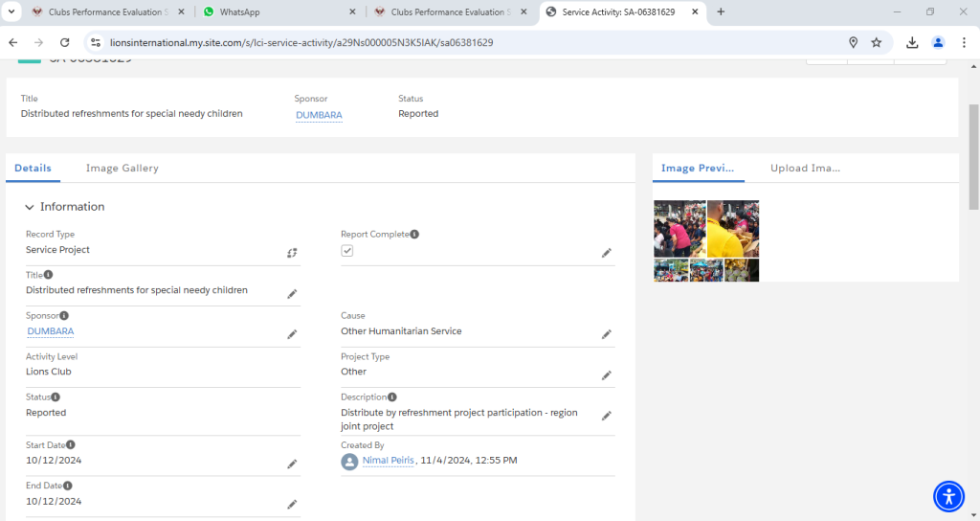Image resolution: width=980 pixels, height=521 pixels.
Task: Click the 'Other Humanitarian Service' cause value
Action: click(401, 330)
